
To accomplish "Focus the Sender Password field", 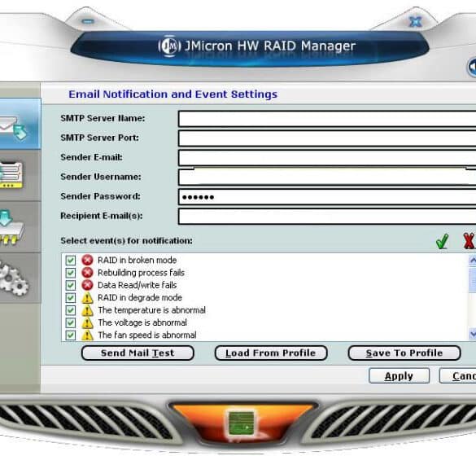I will point(327,197).
